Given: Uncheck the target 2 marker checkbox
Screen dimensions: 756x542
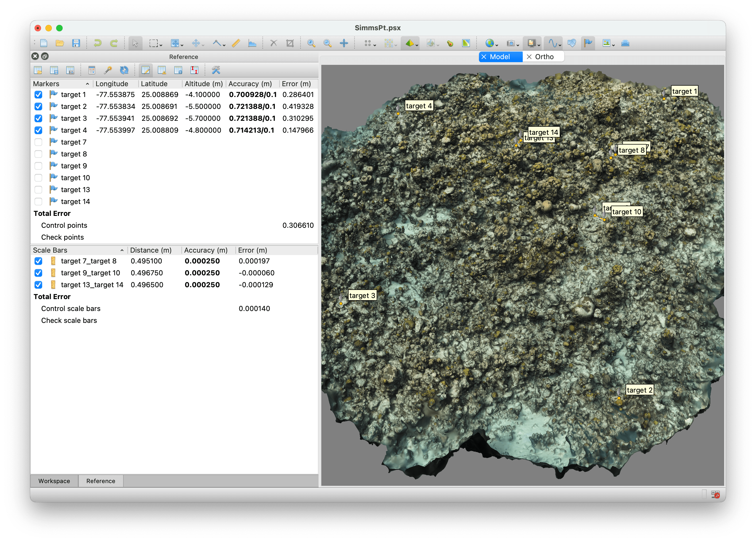Looking at the screenshot, I should point(38,106).
